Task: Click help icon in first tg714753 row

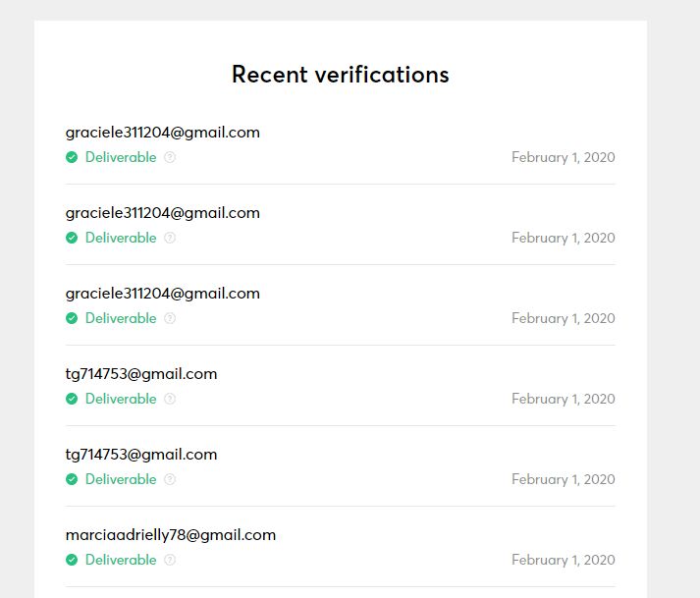Action: [x=170, y=399]
